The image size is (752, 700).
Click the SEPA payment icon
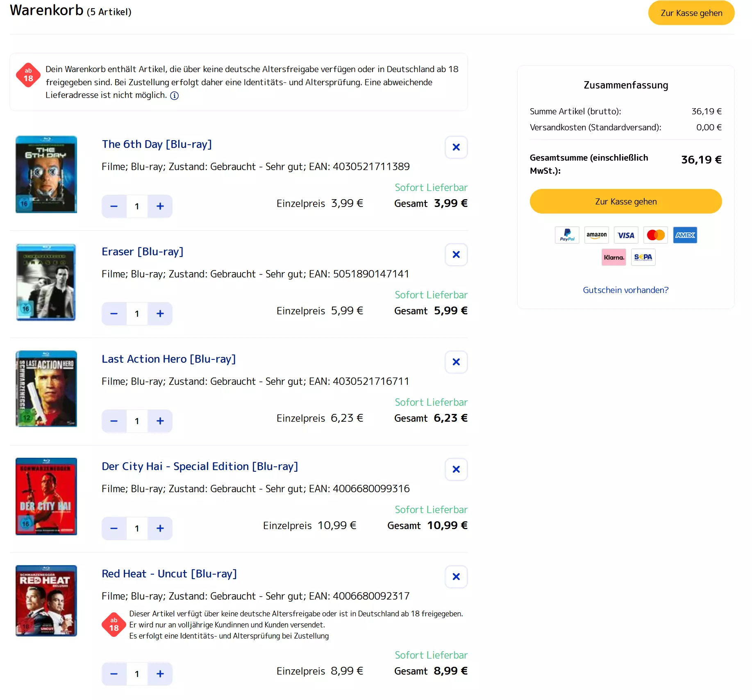point(643,257)
